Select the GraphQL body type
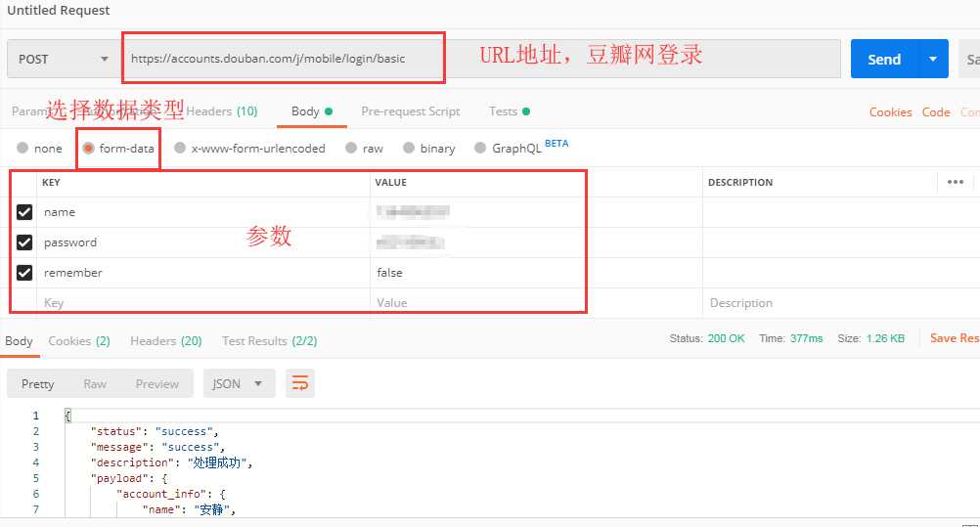 [508, 149]
